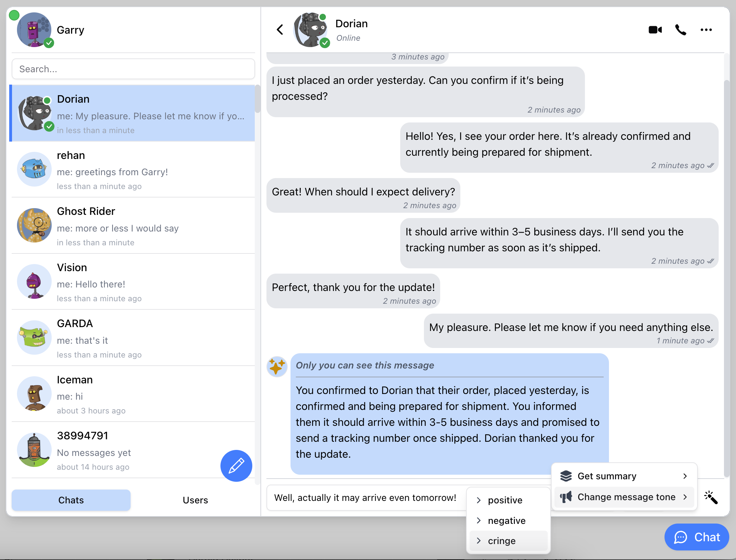
Task: Expand the Get summary submenu arrow
Action: [x=685, y=476]
